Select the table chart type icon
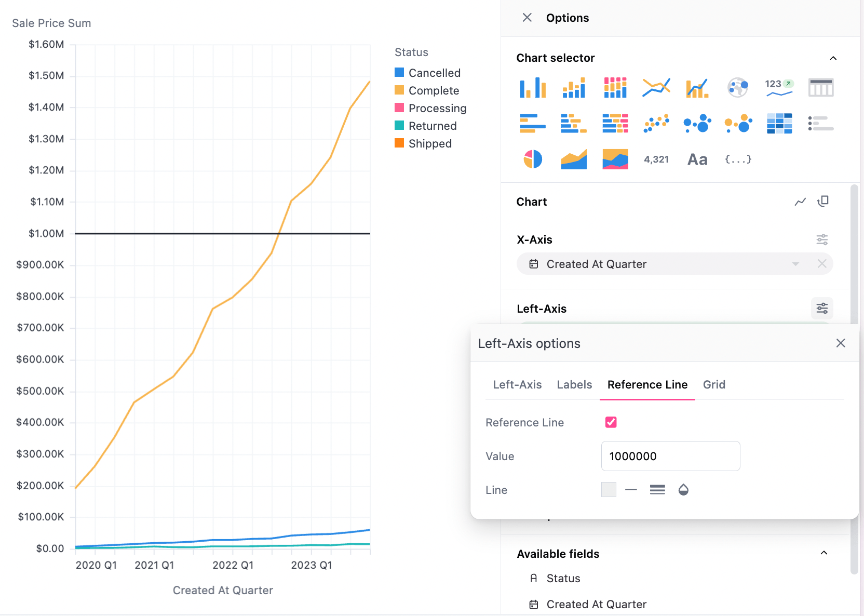The image size is (864, 616). (821, 88)
